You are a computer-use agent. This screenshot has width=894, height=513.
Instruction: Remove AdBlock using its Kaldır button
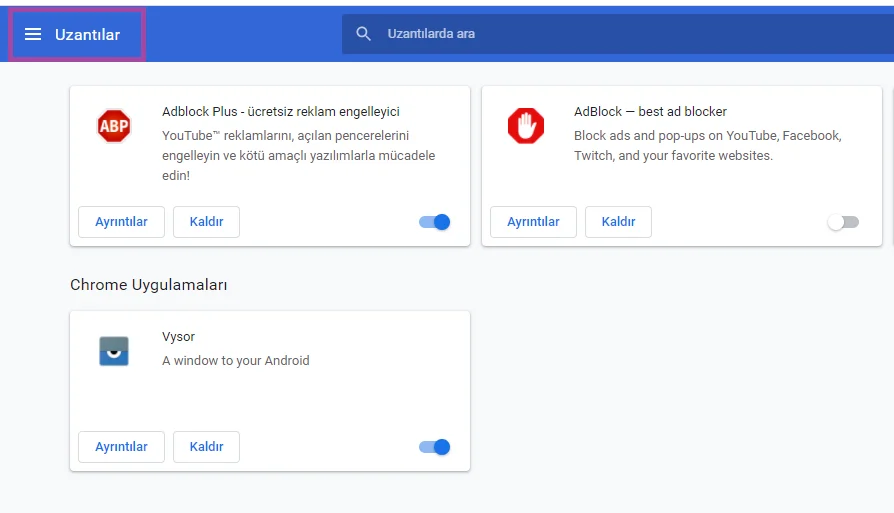[x=618, y=222]
